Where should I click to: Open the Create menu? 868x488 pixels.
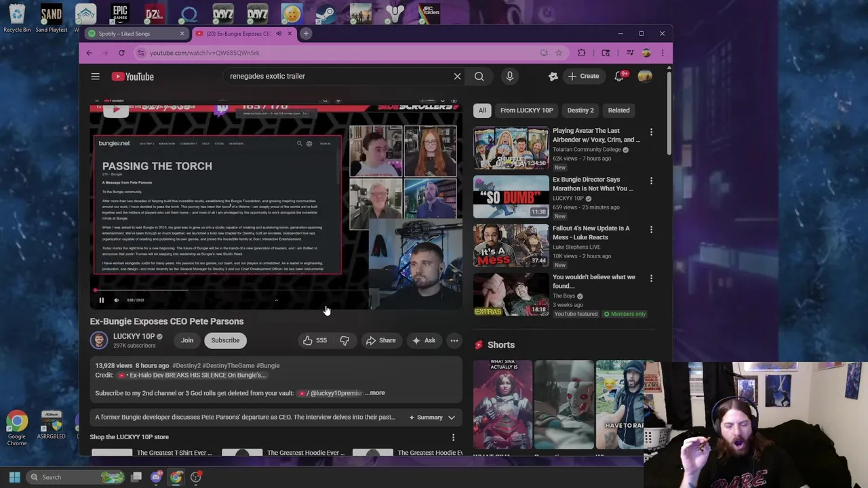[584, 77]
